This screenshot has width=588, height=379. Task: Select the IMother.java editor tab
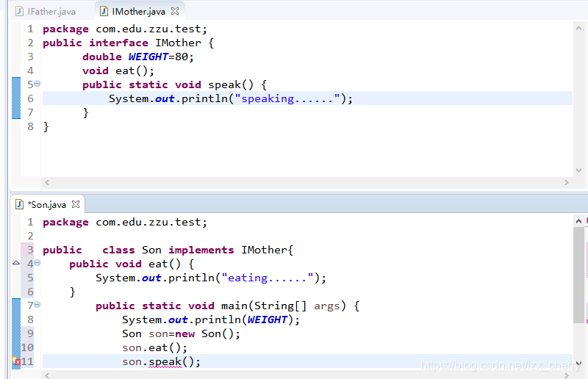tap(138, 12)
